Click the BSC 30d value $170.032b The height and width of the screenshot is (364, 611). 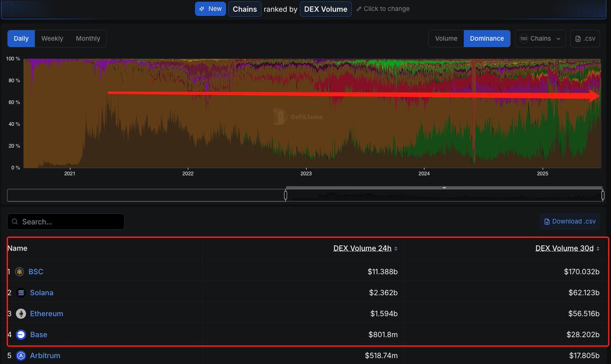[581, 272]
